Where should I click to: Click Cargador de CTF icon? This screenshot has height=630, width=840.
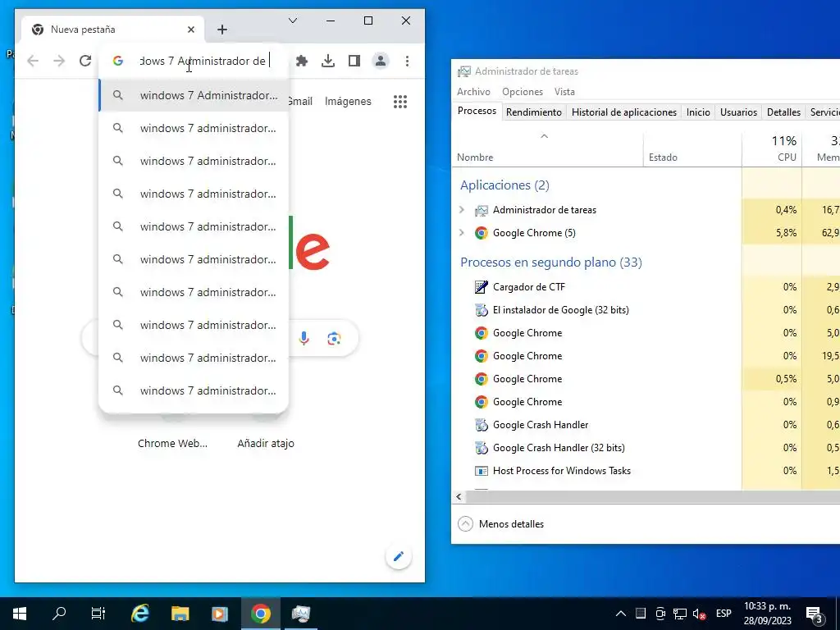[481, 287]
